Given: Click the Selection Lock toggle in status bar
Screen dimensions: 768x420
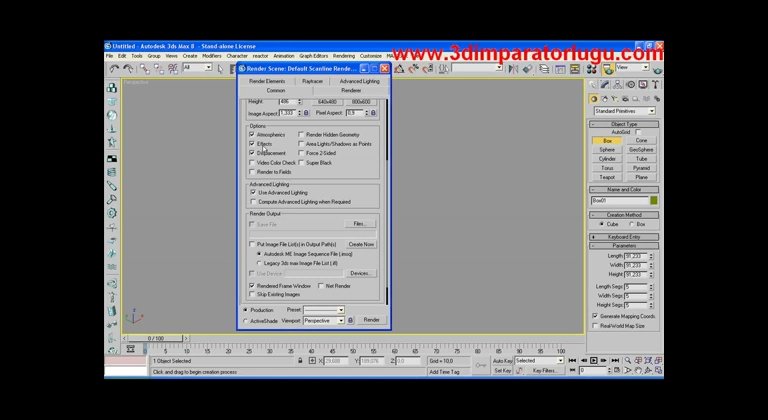Looking at the screenshot, I should [300, 361].
